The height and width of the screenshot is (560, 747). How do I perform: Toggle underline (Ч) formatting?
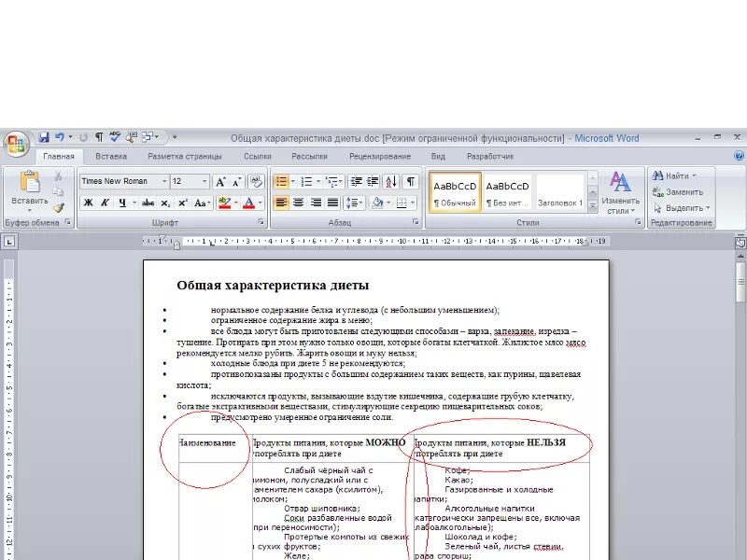122,203
